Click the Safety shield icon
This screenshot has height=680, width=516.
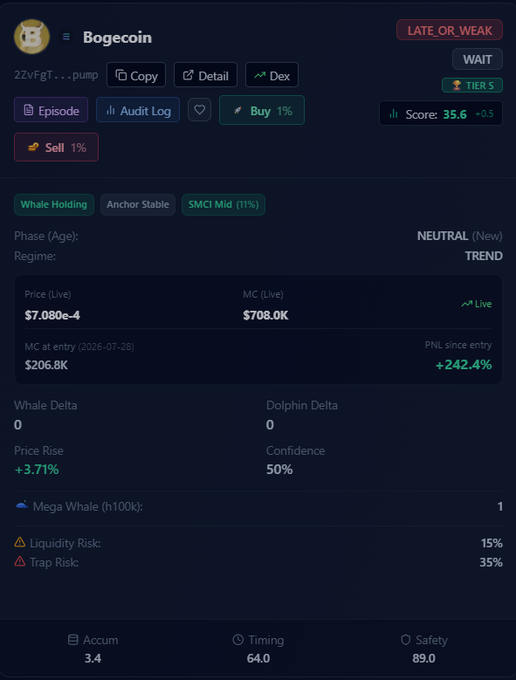pyautogui.click(x=406, y=640)
